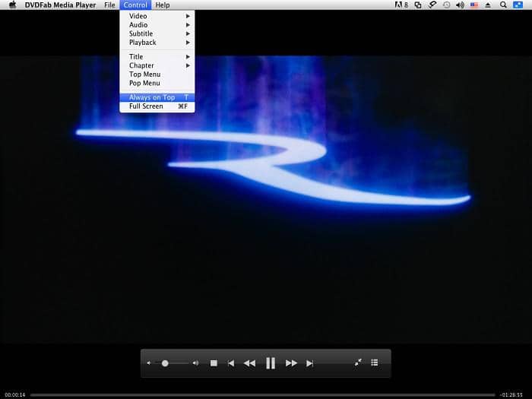
Task: Expand the Audio submenu
Action: pyautogui.click(x=157, y=25)
